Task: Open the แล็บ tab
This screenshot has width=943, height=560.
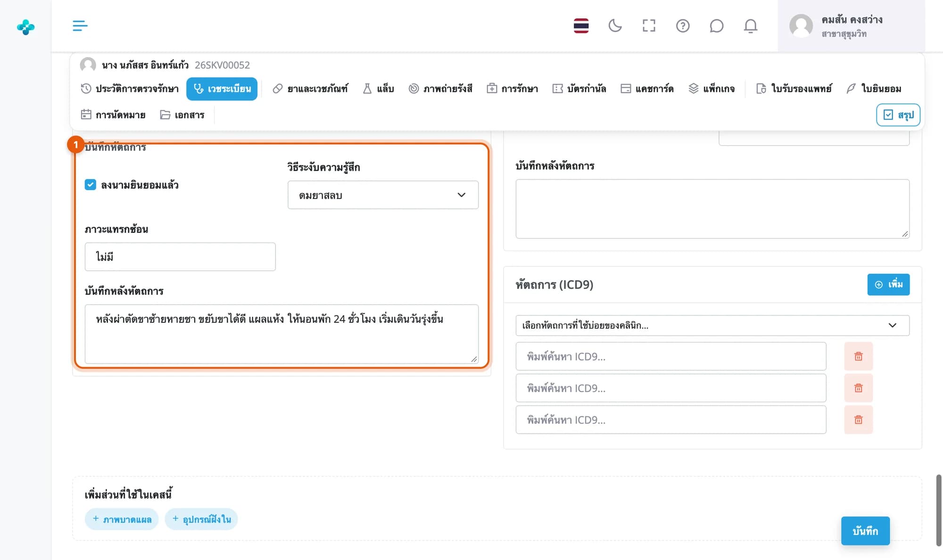Action: [378, 89]
